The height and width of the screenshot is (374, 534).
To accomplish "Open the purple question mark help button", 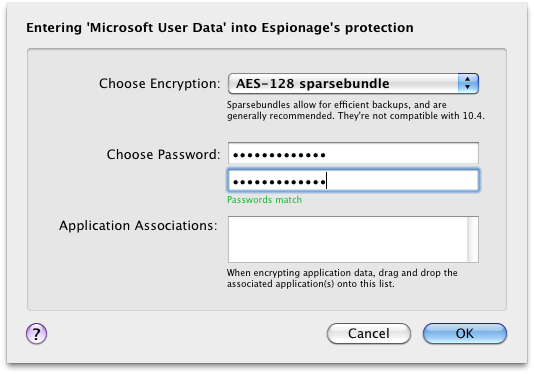I will (x=36, y=333).
